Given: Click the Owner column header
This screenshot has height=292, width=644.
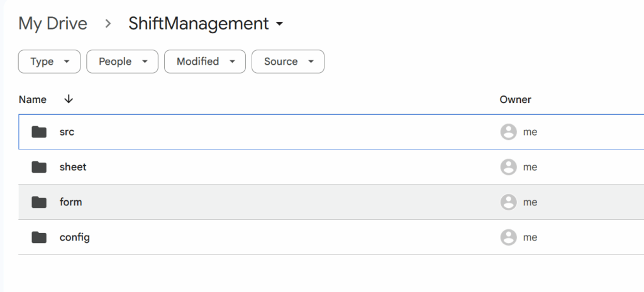Looking at the screenshot, I should tap(516, 100).
